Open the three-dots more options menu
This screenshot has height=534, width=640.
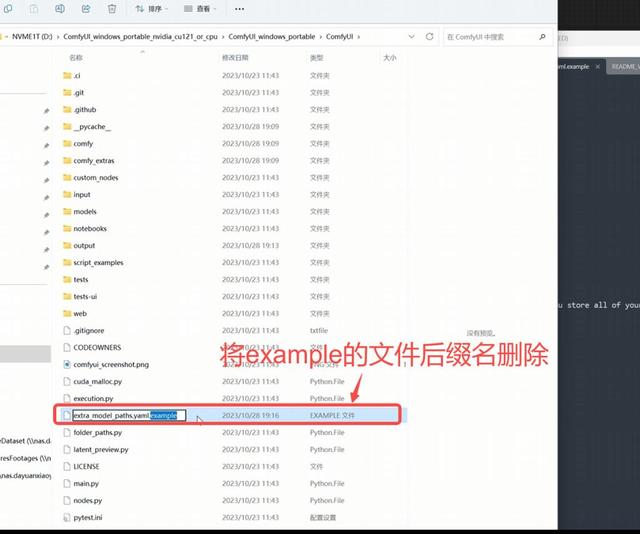(240, 9)
